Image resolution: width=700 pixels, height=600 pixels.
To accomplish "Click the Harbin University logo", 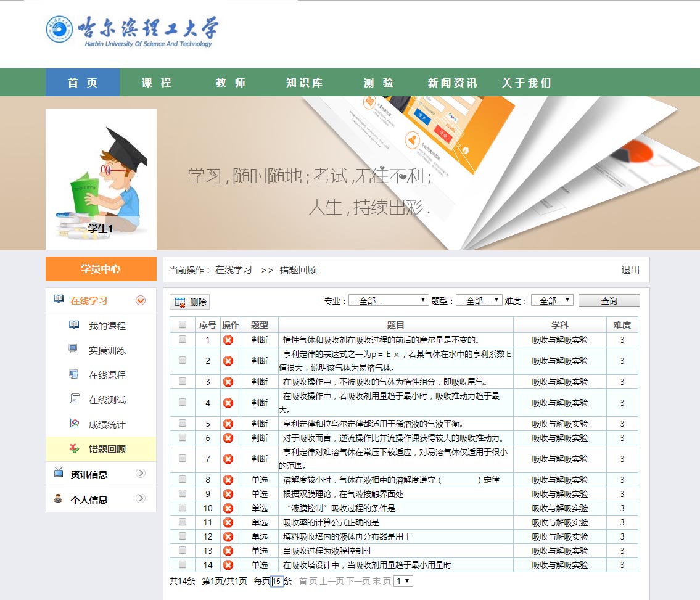I will tap(132, 31).
